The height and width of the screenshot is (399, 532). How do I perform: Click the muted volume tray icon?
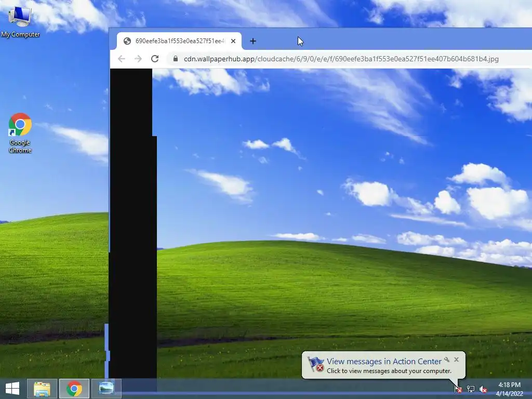483,389
